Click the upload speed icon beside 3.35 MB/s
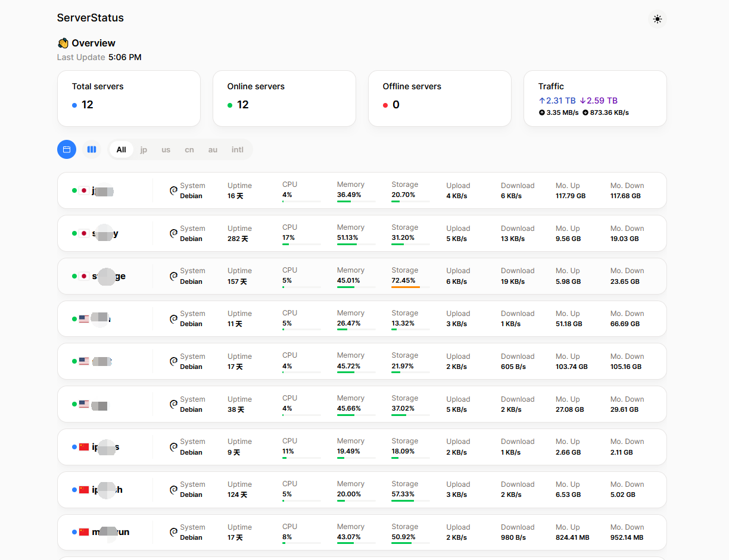 (x=542, y=112)
